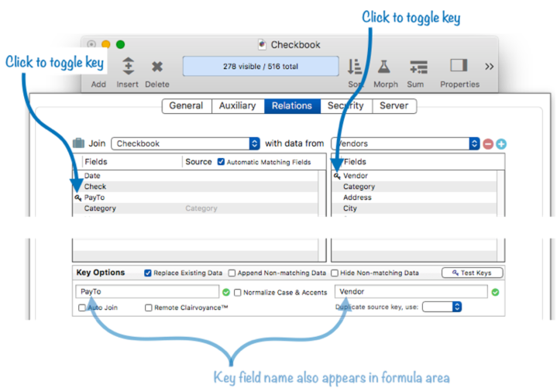Uncheck Automatic Matching Fields
The height and width of the screenshot is (392, 557).
pyautogui.click(x=221, y=162)
